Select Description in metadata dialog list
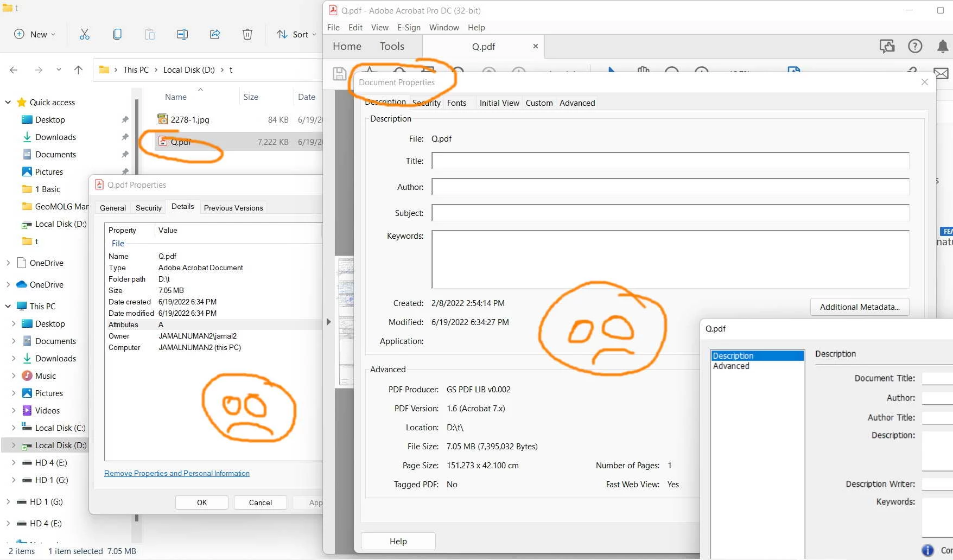The width and height of the screenshot is (953, 560). point(758,356)
